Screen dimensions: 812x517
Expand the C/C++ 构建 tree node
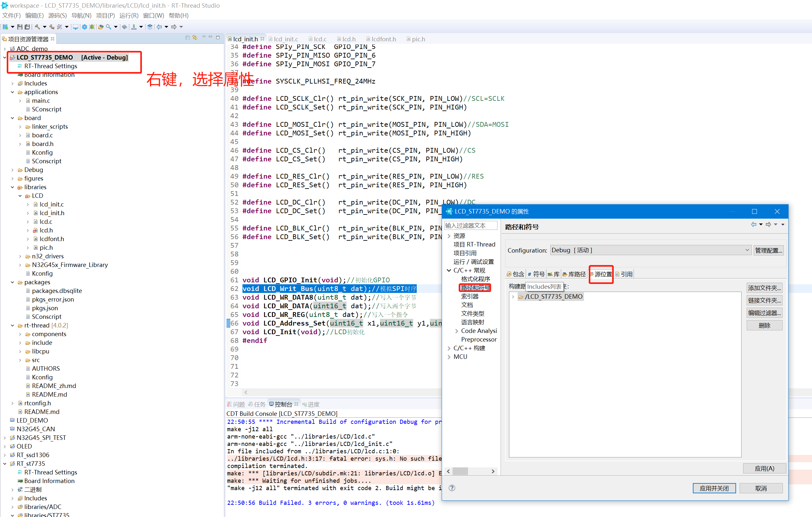pyautogui.click(x=449, y=348)
